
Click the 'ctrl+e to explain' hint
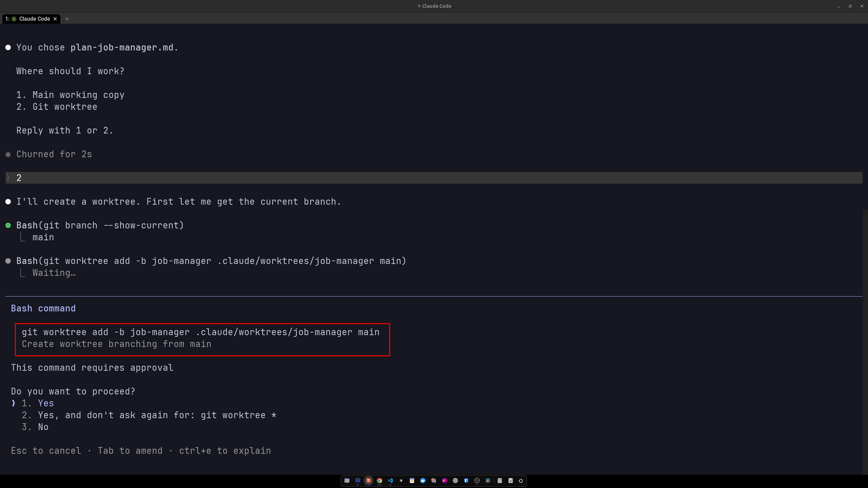[225, 451]
